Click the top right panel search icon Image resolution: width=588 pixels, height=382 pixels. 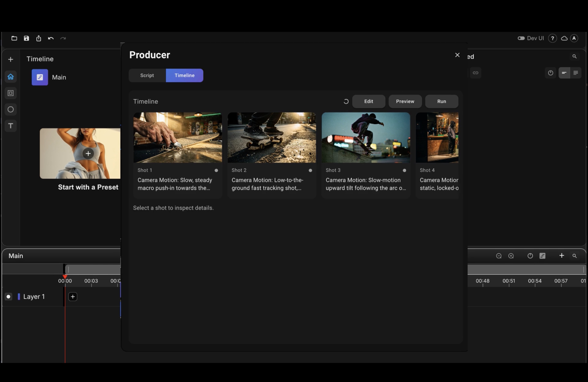point(574,57)
